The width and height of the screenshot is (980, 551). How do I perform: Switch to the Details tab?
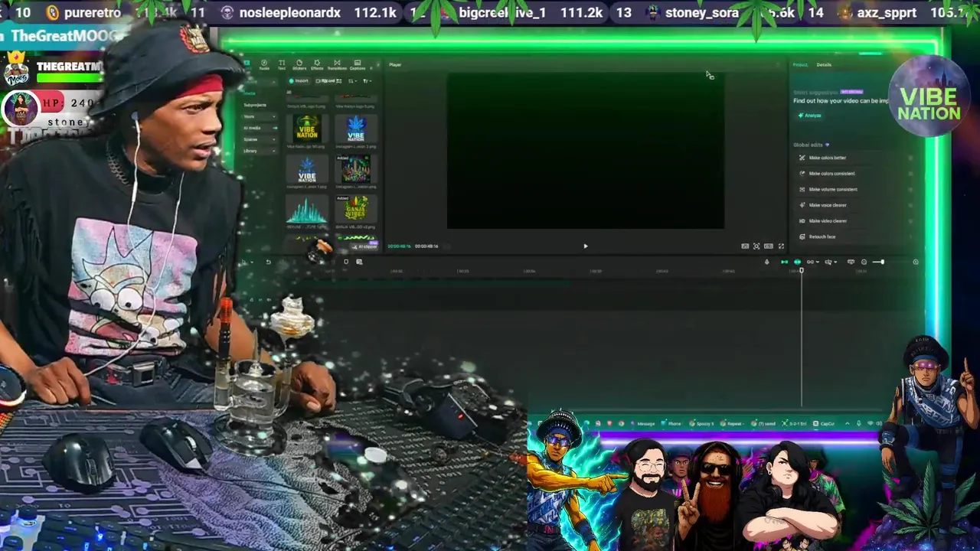tap(824, 64)
